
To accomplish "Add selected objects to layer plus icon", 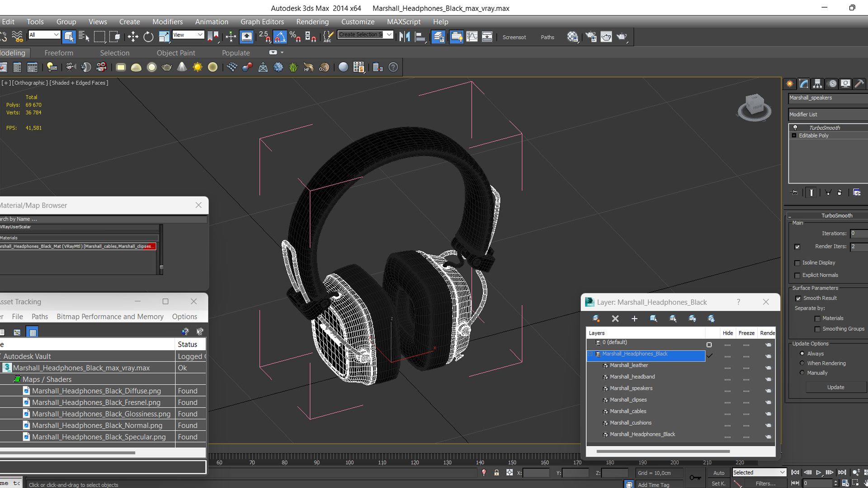I will point(634,319).
